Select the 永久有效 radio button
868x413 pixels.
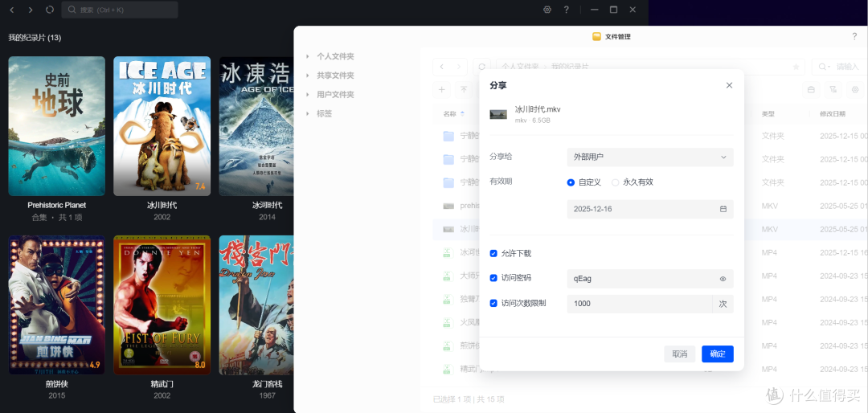(x=615, y=182)
